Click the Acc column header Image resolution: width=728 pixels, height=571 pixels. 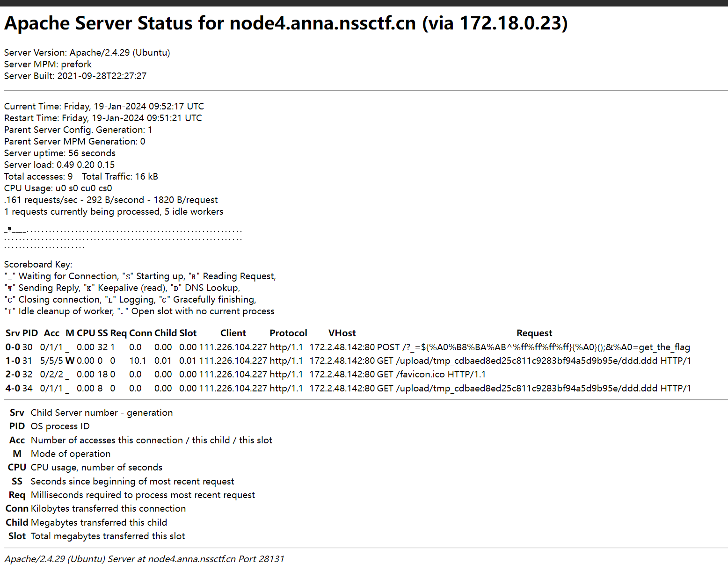tap(51, 333)
